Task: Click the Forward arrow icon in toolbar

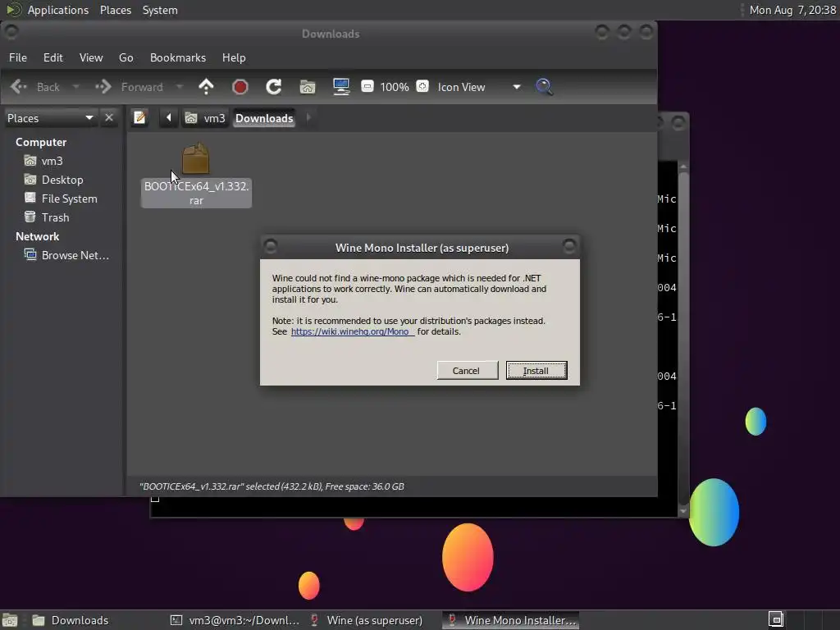Action: pyautogui.click(x=103, y=87)
